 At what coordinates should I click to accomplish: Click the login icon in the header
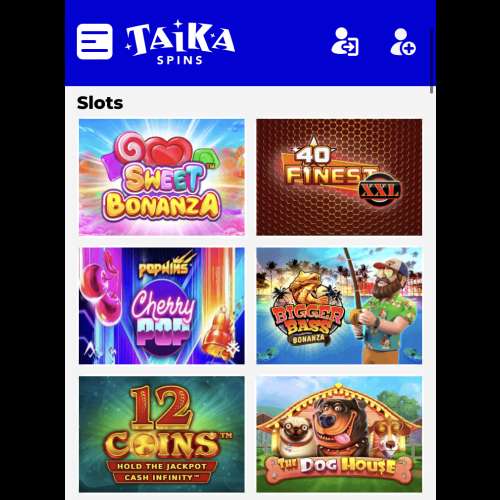[345, 42]
